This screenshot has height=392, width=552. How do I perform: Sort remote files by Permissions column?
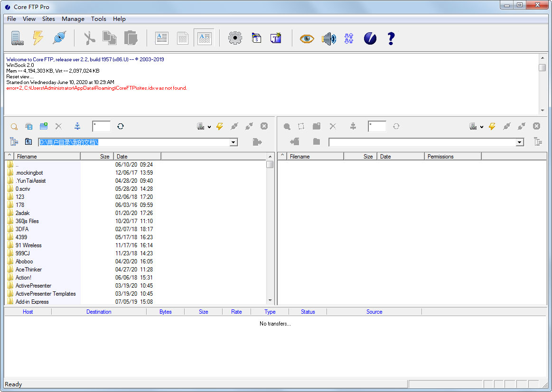(x=452, y=156)
